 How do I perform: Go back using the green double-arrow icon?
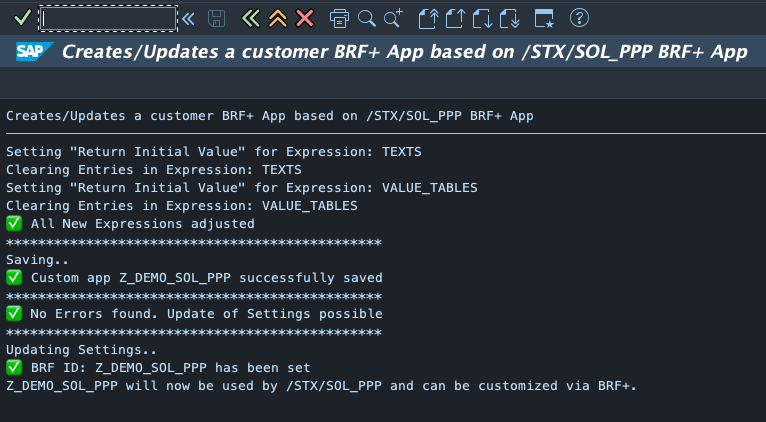click(251, 18)
